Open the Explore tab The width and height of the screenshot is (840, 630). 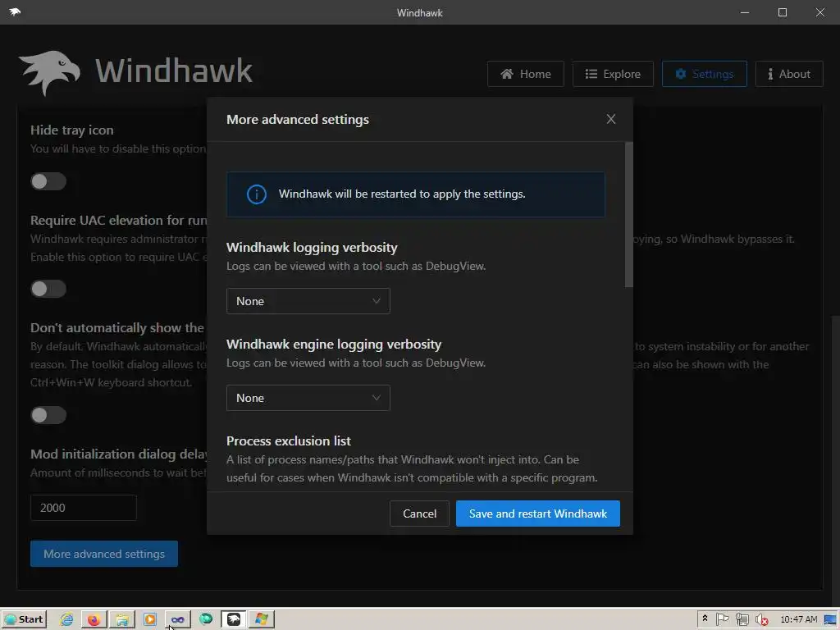(613, 74)
